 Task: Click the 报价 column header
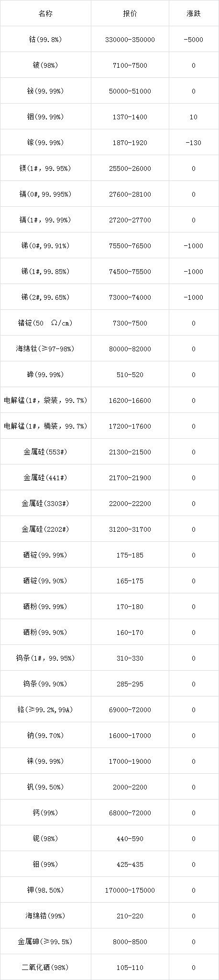[x=130, y=14]
